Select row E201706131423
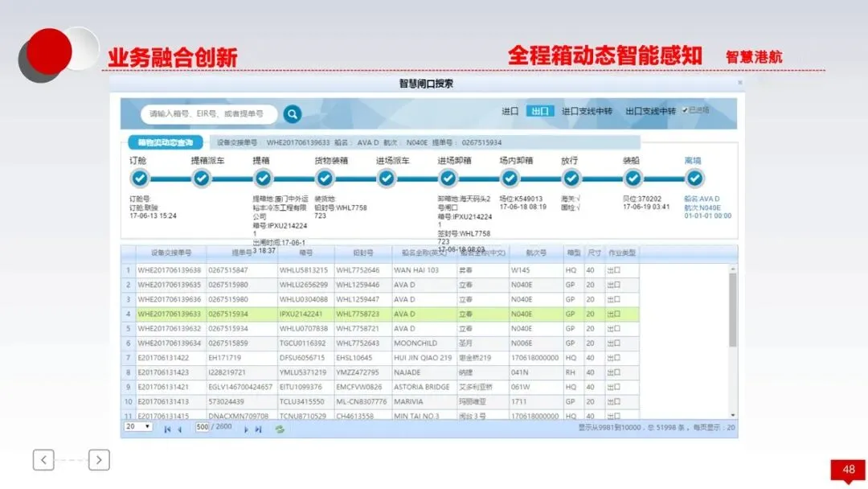Image resolution: width=868 pixels, height=489 pixels. pyautogui.click(x=380, y=372)
